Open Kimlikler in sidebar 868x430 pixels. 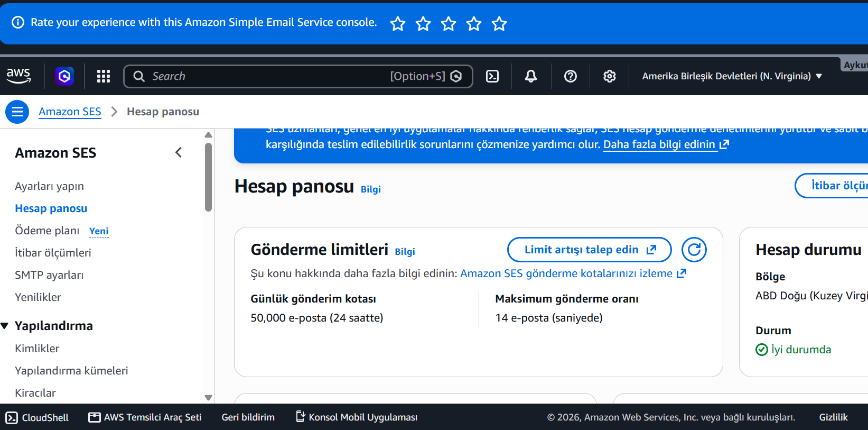click(x=37, y=349)
